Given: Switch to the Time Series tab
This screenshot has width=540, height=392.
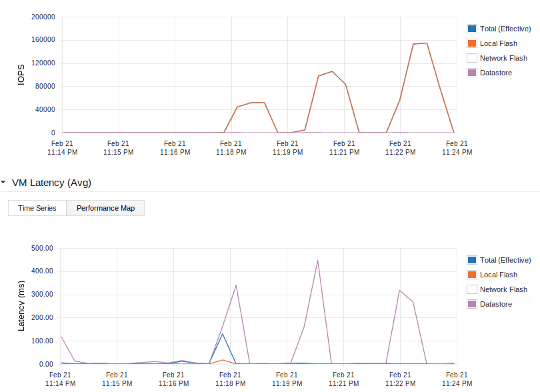Looking at the screenshot, I should click(x=37, y=208).
